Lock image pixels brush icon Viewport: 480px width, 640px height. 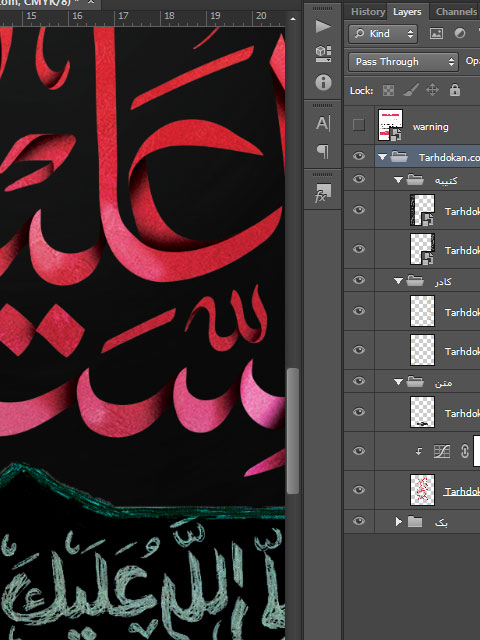(411, 90)
